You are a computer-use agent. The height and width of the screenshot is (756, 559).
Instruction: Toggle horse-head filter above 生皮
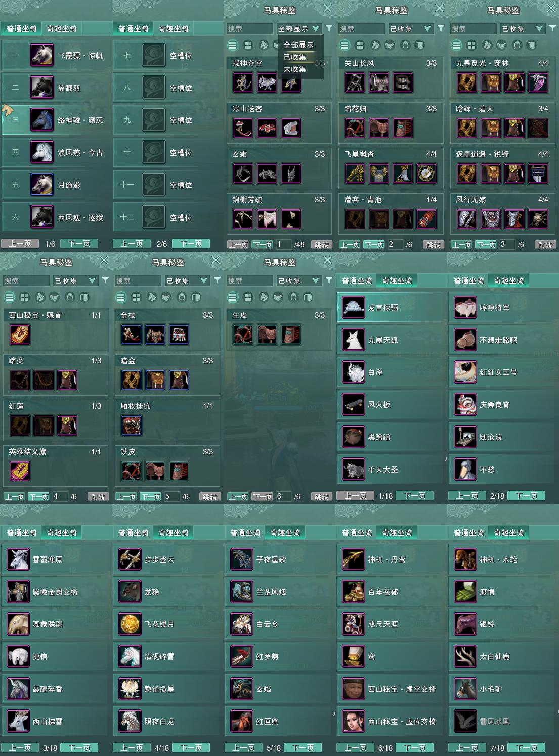click(x=263, y=297)
